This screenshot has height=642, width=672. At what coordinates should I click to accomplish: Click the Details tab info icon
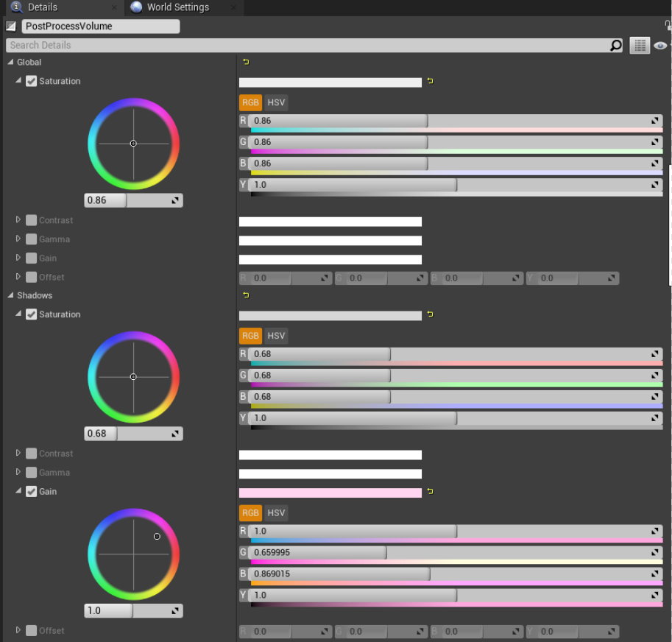[x=17, y=7]
